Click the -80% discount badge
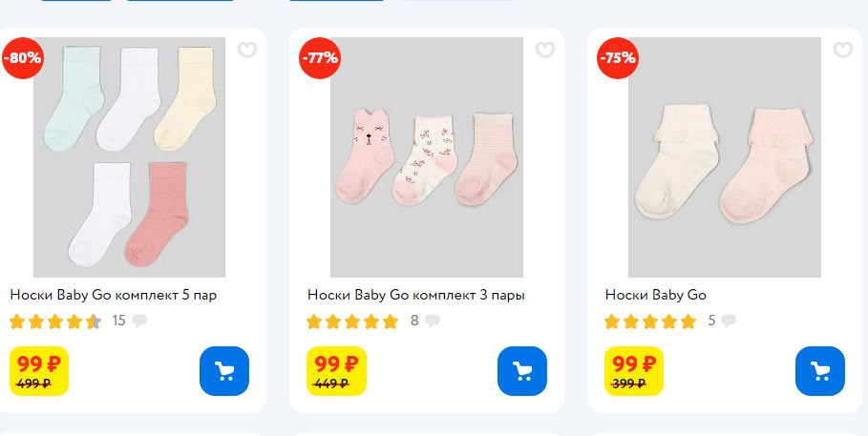 tap(22, 57)
